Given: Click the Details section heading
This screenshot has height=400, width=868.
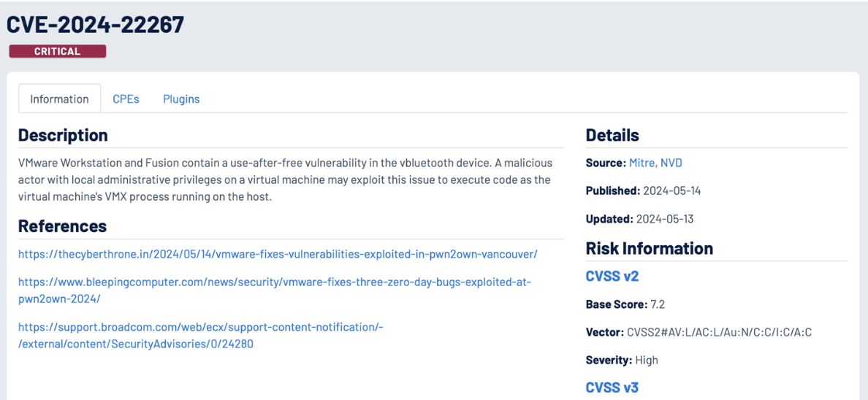Looking at the screenshot, I should [x=612, y=135].
